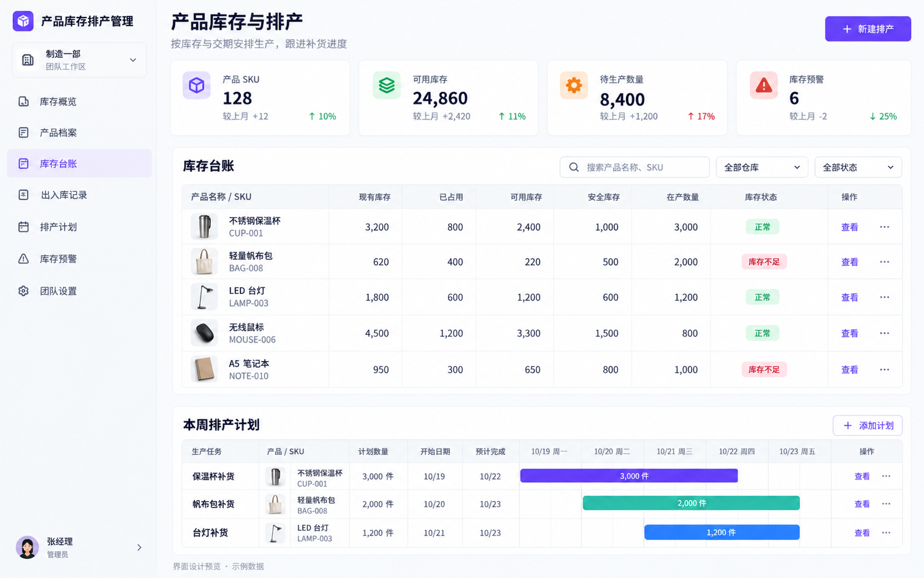
Task: Open more options for CUP-001 ledger row
Action: click(x=884, y=227)
